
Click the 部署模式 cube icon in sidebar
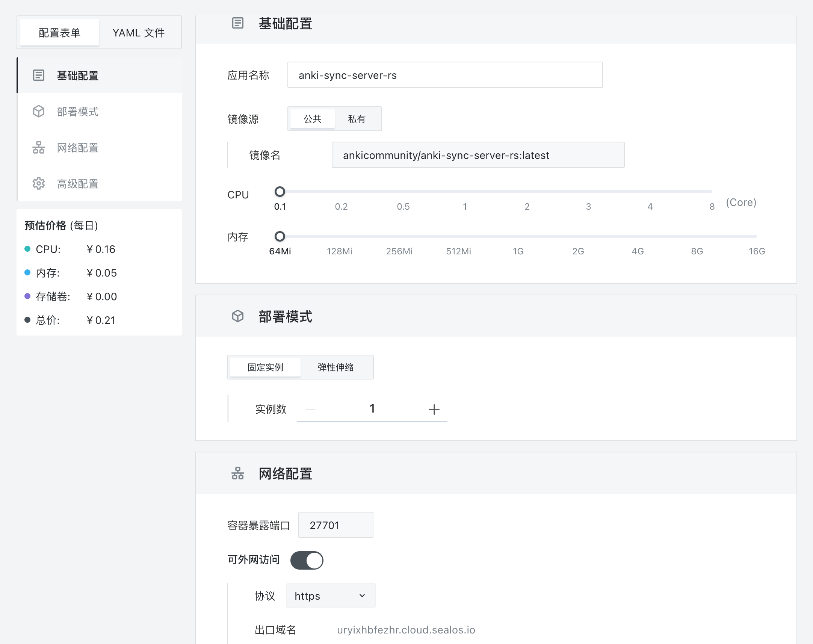pos(38,112)
